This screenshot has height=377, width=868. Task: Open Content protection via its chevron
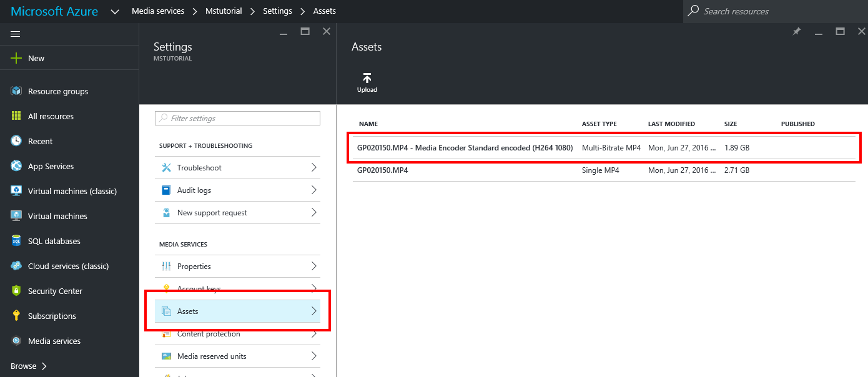314,334
